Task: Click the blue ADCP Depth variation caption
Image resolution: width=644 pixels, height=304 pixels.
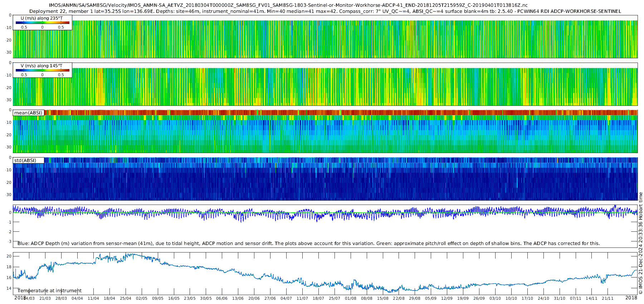Action: [308, 243]
